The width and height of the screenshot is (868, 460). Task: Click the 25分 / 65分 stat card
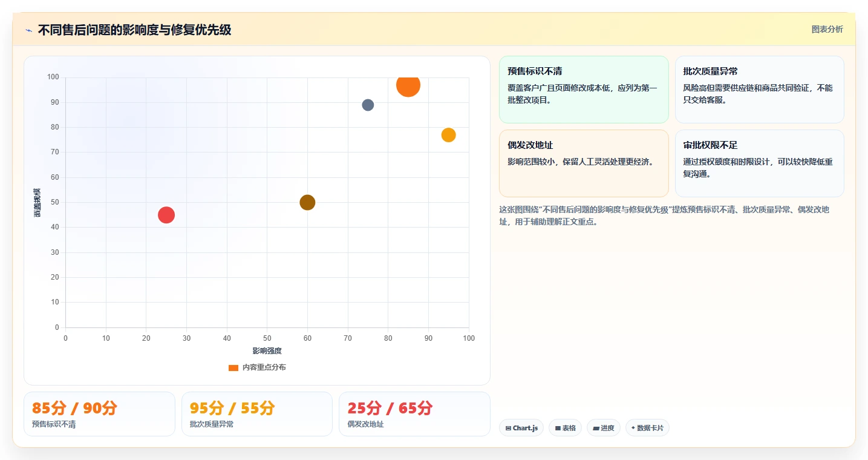coord(414,414)
